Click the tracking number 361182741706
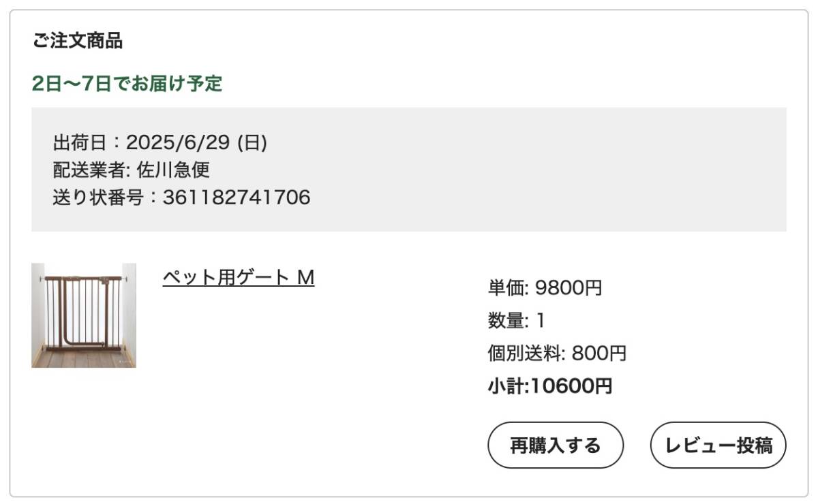Image resolution: width=818 pixels, height=504 pixels. click(x=237, y=198)
